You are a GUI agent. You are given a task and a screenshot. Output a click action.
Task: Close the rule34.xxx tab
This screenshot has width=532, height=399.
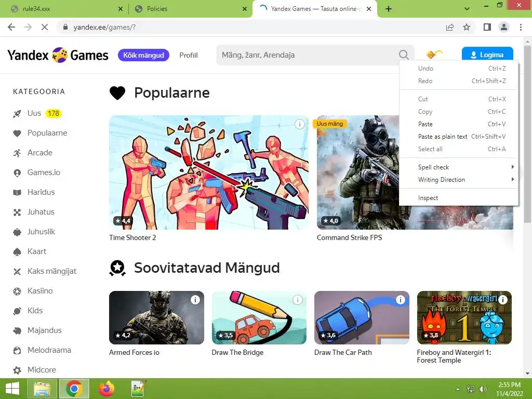pos(121,9)
